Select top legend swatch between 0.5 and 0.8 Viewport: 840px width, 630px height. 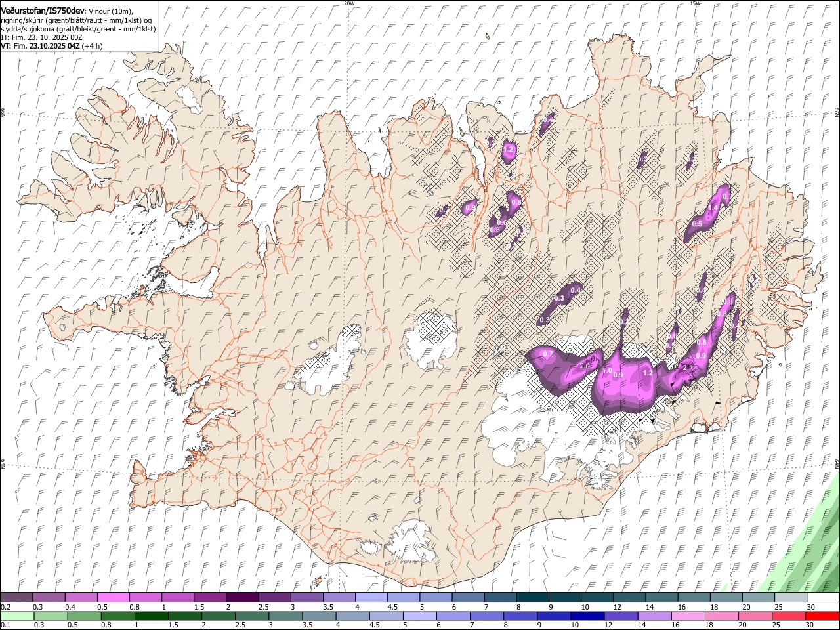click(x=113, y=598)
